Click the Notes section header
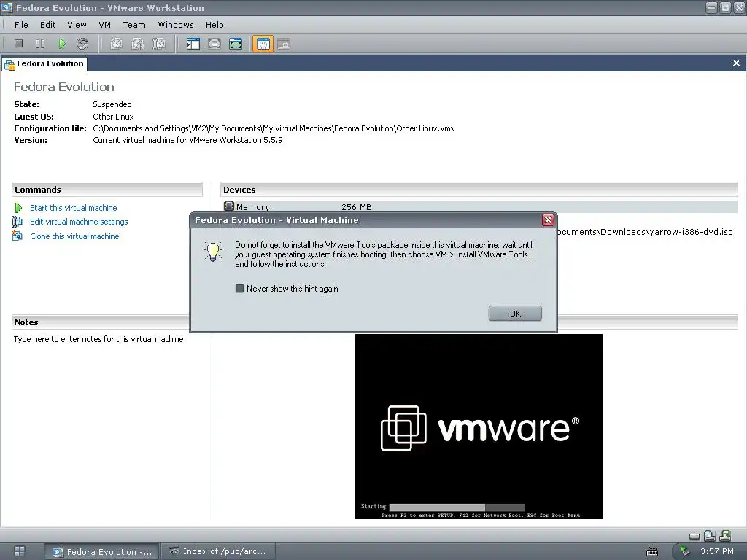The image size is (747, 560). tap(101, 322)
